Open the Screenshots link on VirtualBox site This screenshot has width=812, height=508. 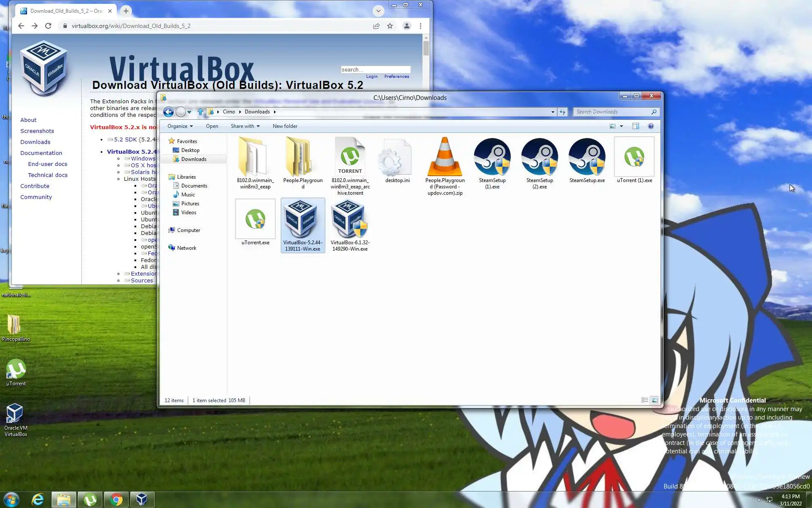pos(37,131)
